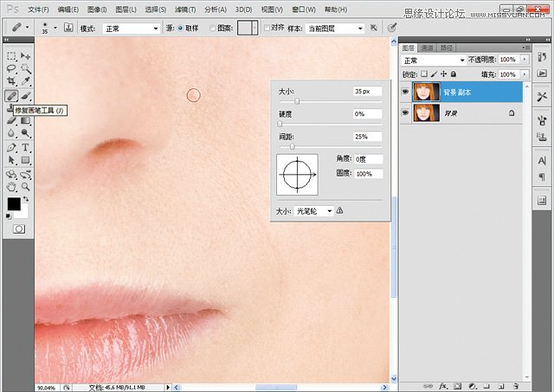Toggle lock transparent pixels
The width and height of the screenshot is (554, 392).
(424, 74)
